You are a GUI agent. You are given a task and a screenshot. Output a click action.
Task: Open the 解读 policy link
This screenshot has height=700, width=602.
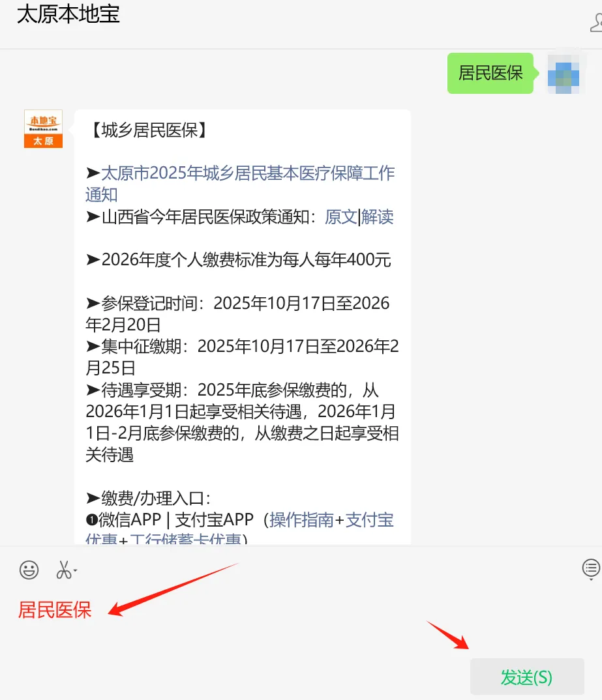point(378,217)
